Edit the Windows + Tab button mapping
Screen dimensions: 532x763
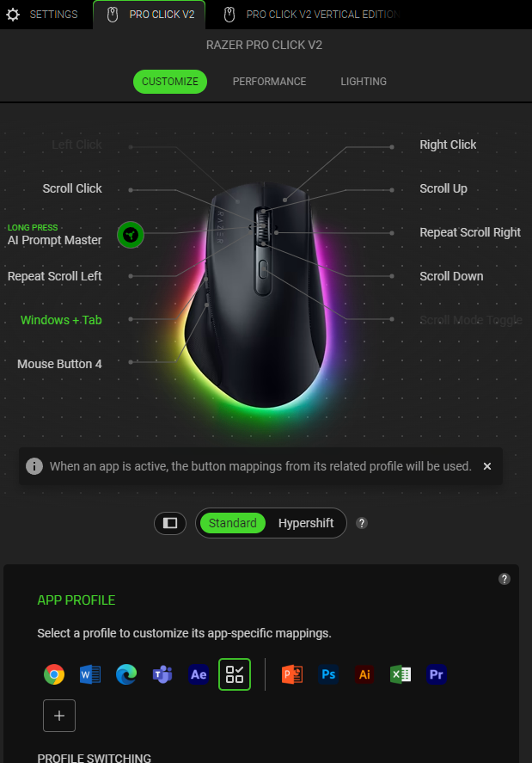point(61,320)
